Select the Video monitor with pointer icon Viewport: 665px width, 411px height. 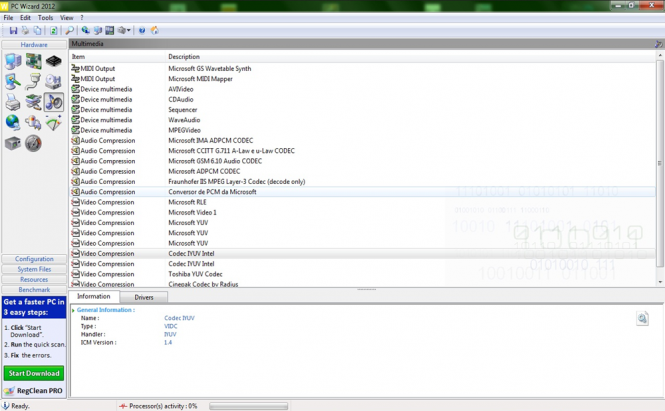pyautogui.click(x=13, y=81)
